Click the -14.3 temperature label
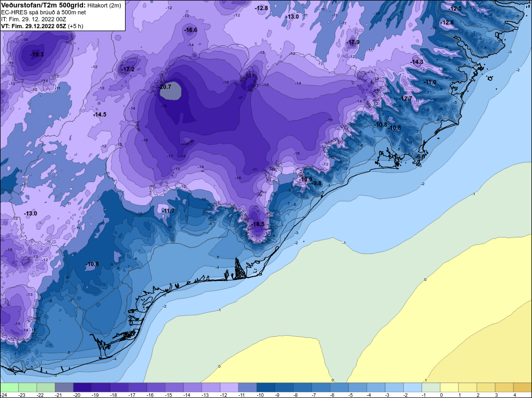This screenshot has height=398, width=532. (x=417, y=62)
